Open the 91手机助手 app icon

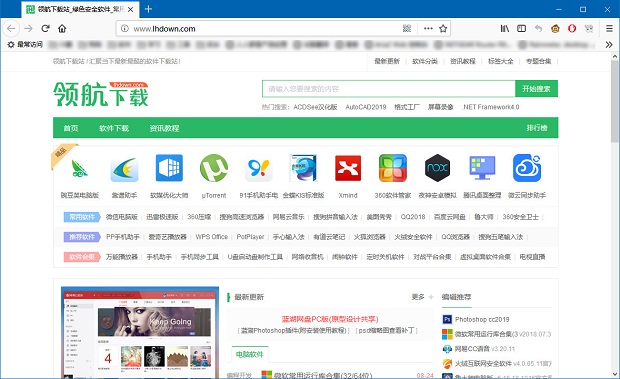point(259,168)
